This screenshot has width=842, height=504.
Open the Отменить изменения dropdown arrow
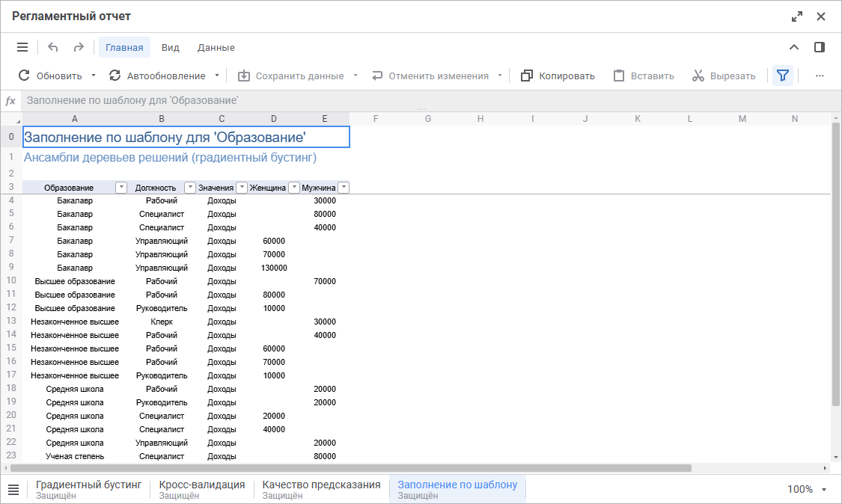point(500,76)
